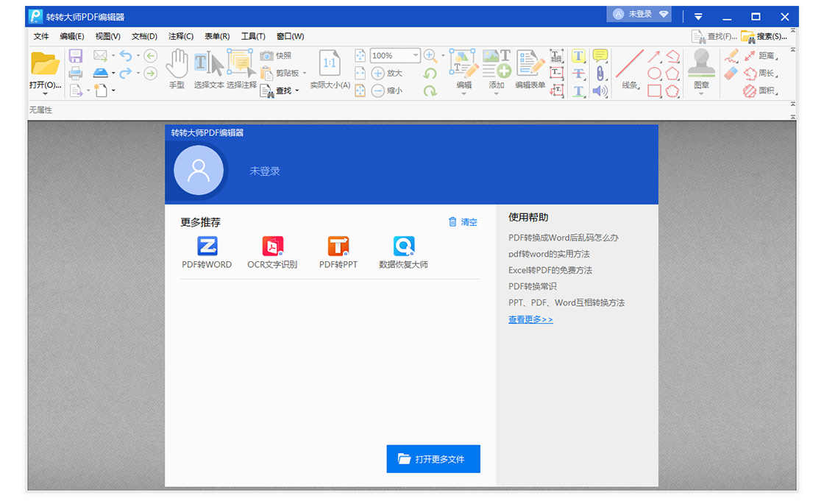The width and height of the screenshot is (824, 504).
Task: Select the 选择注释 annotation selection tool
Action: (242, 69)
